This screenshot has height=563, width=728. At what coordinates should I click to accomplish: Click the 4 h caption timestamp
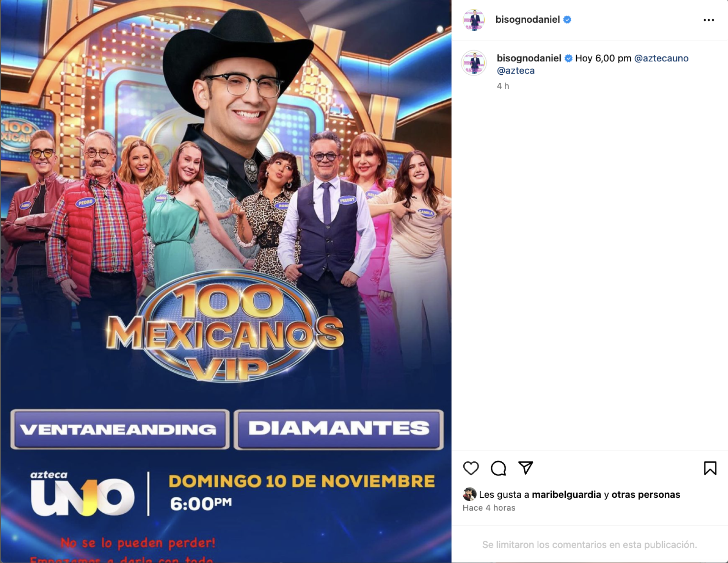(503, 86)
